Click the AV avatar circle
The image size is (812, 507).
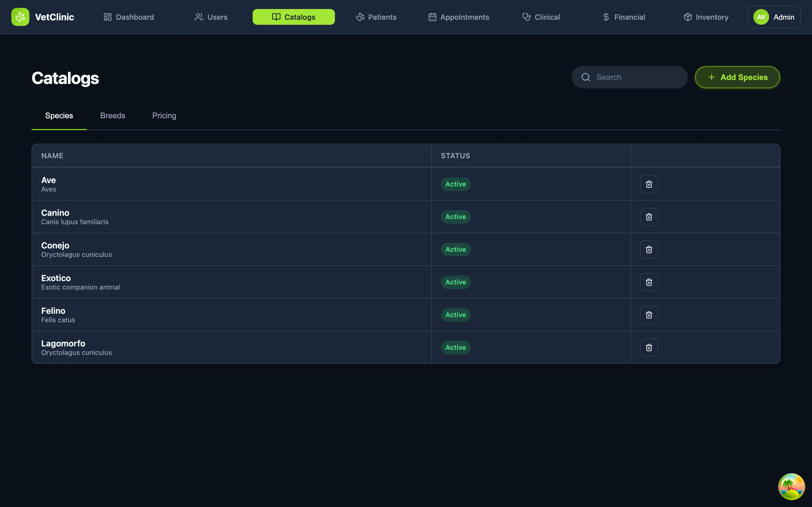(x=761, y=17)
